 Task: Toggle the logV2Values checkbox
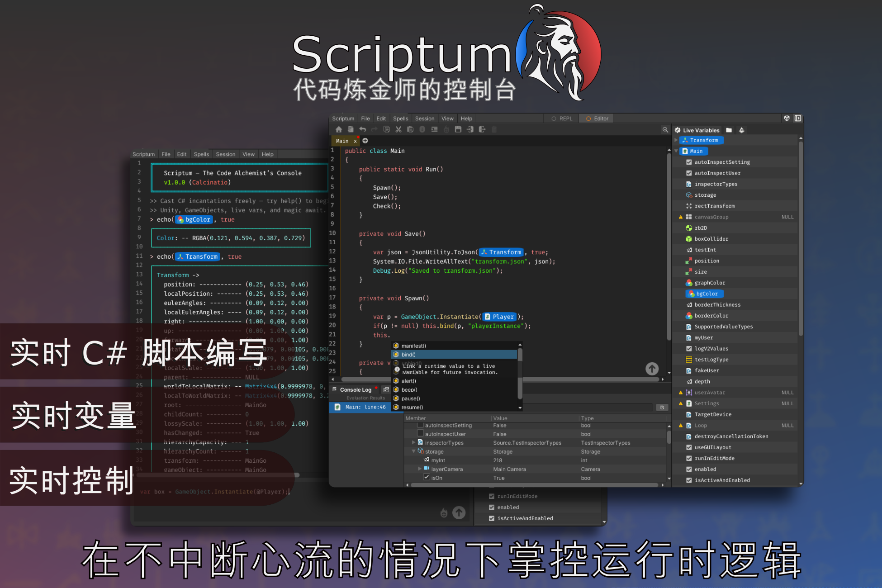coord(689,349)
